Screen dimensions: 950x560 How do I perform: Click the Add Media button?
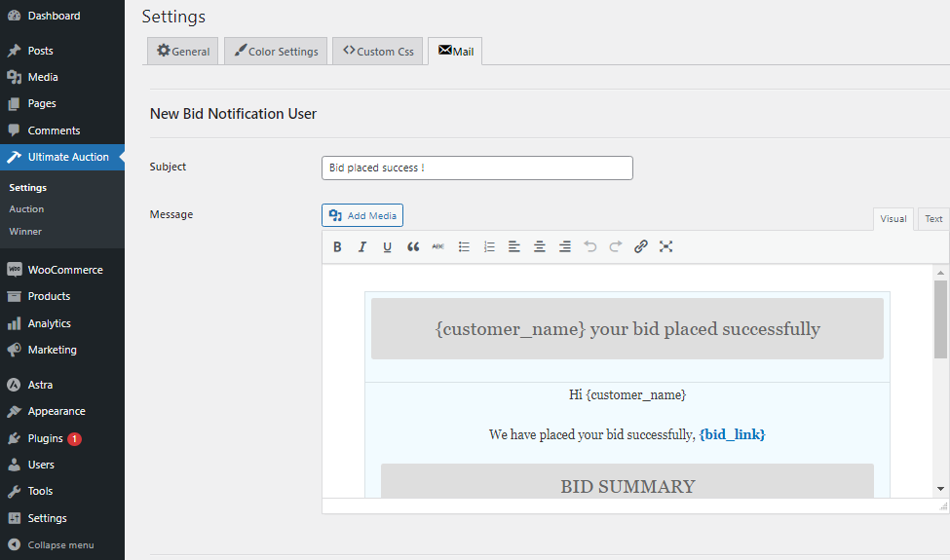(362, 215)
